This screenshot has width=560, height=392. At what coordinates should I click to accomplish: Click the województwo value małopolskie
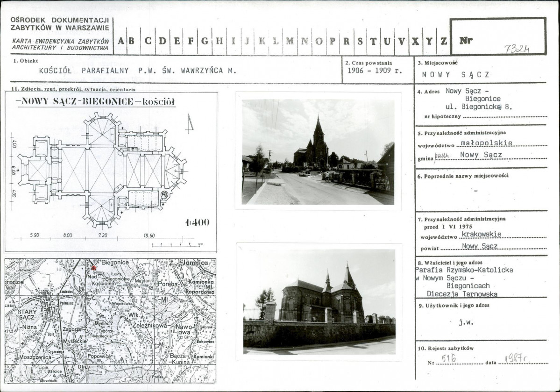486,143
